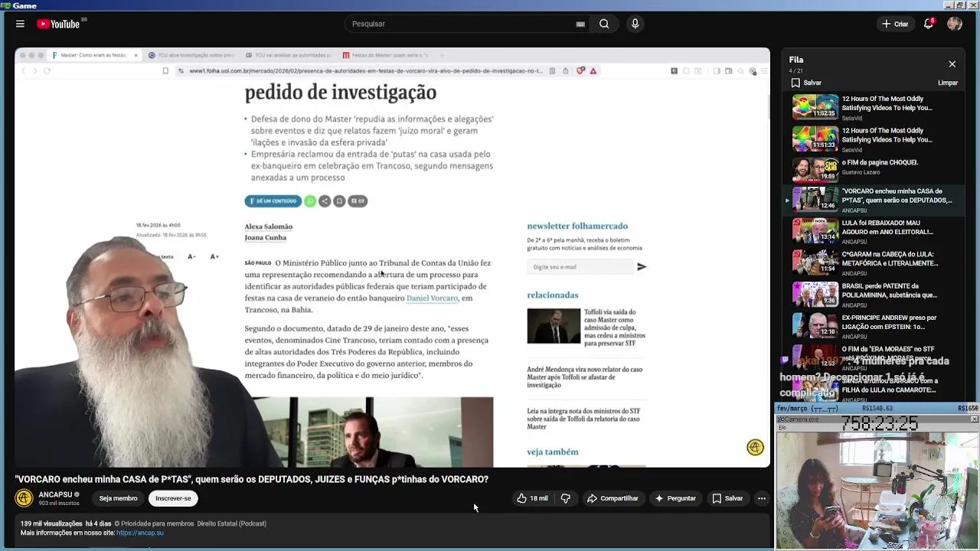Click Criar to create content
The width and height of the screenshot is (980, 551).
[x=895, y=24]
